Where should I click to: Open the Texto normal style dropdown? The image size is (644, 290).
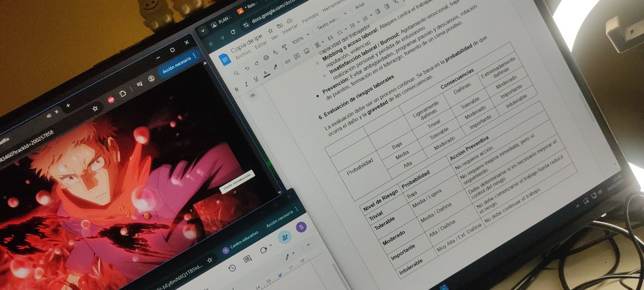[332, 22]
